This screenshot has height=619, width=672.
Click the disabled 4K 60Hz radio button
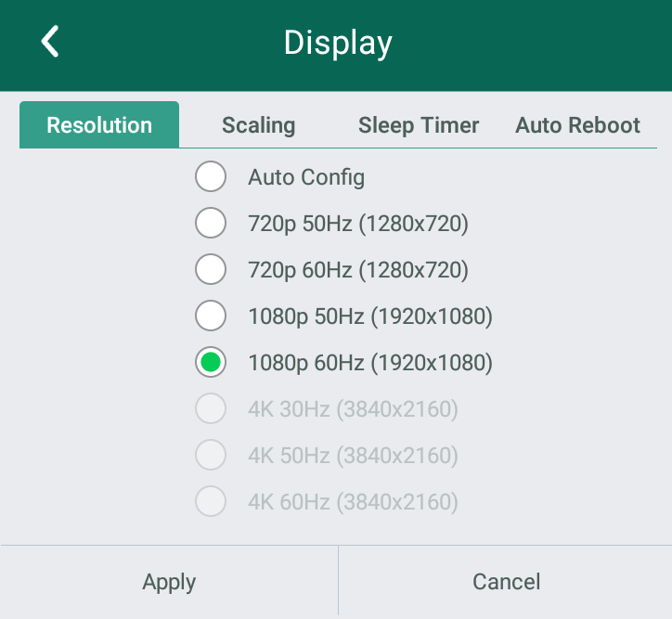coord(211,501)
